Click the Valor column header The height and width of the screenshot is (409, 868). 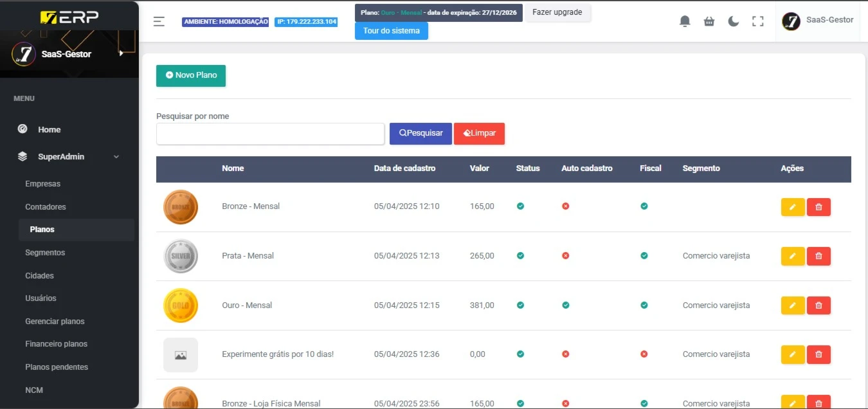coord(480,168)
